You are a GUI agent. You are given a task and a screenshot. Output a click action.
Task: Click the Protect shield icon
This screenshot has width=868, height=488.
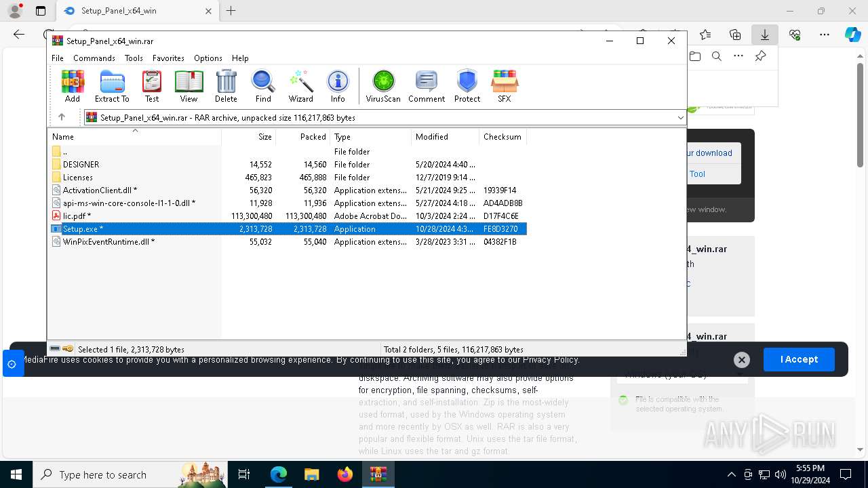point(467,86)
